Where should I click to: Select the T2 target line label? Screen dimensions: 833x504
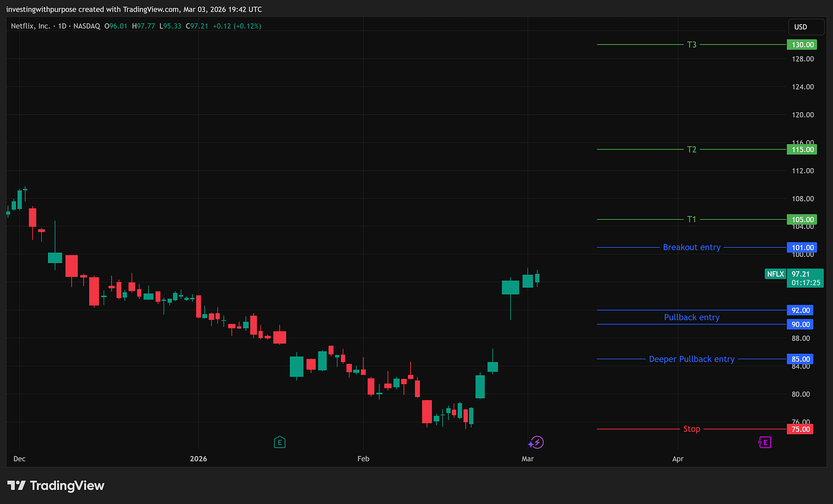pos(692,149)
